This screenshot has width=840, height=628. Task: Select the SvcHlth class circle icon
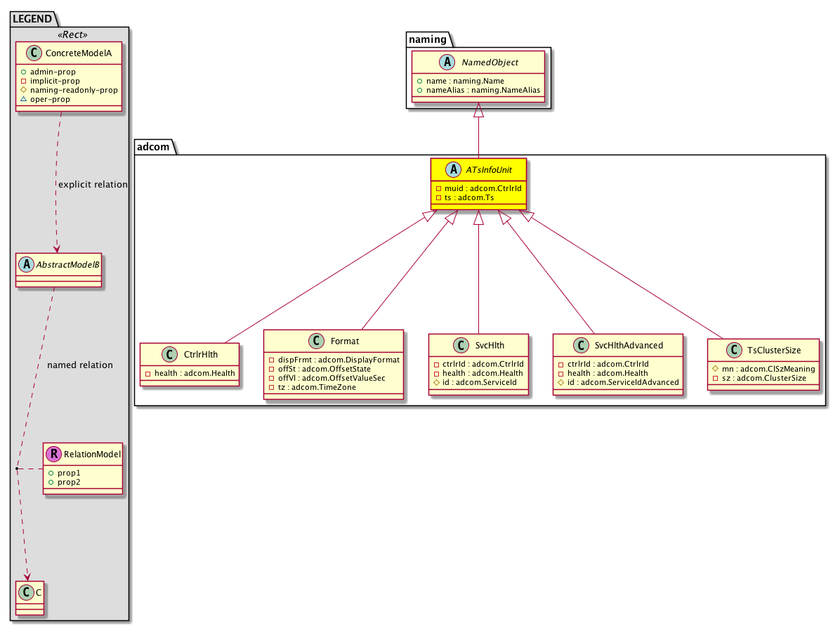460,345
